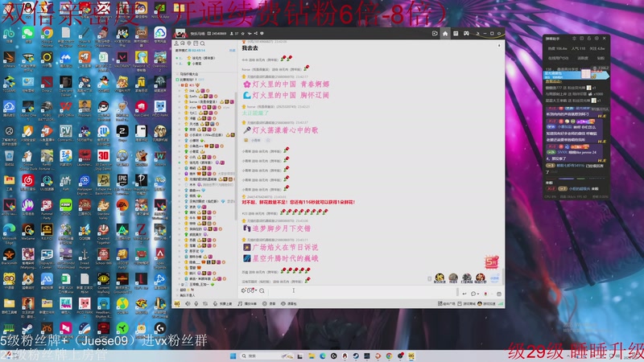
Task: Mute the speaker in YY bottom bar
Action: (x=188, y=304)
